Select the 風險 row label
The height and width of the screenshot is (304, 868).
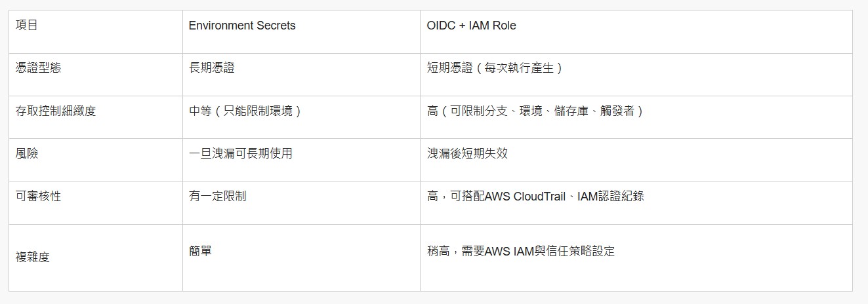point(96,159)
